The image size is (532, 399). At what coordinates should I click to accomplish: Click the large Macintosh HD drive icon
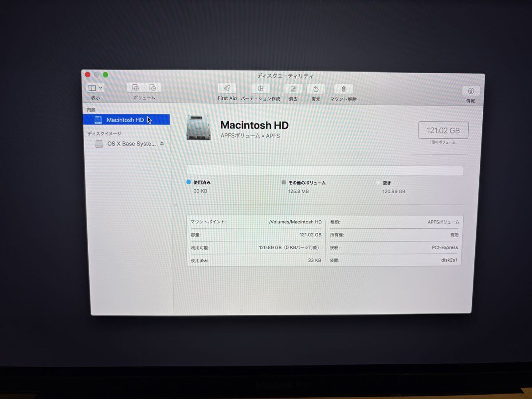tap(199, 128)
